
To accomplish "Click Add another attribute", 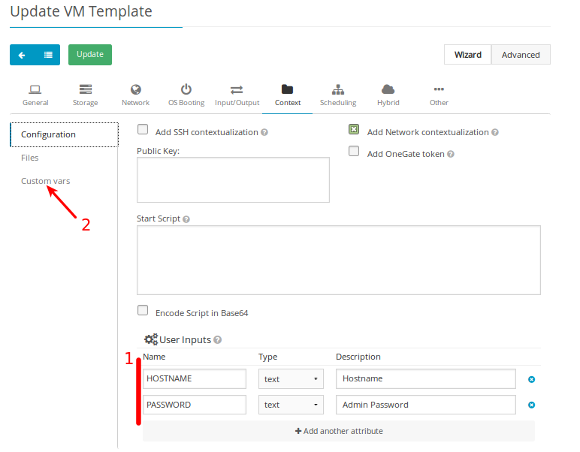I will tap(339, 431).
